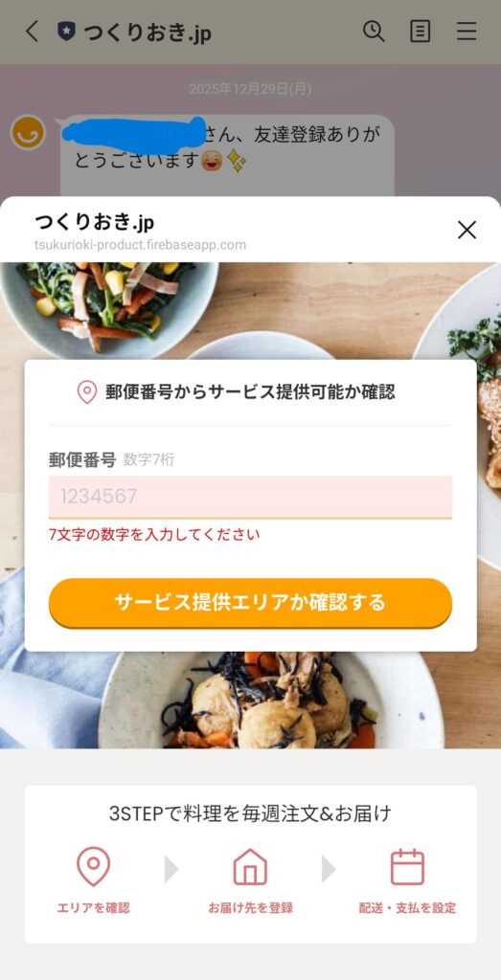The image size is (501, 980).
Task: Click サービス提供エリアか確認する button
Action: (x=250, y=603)
